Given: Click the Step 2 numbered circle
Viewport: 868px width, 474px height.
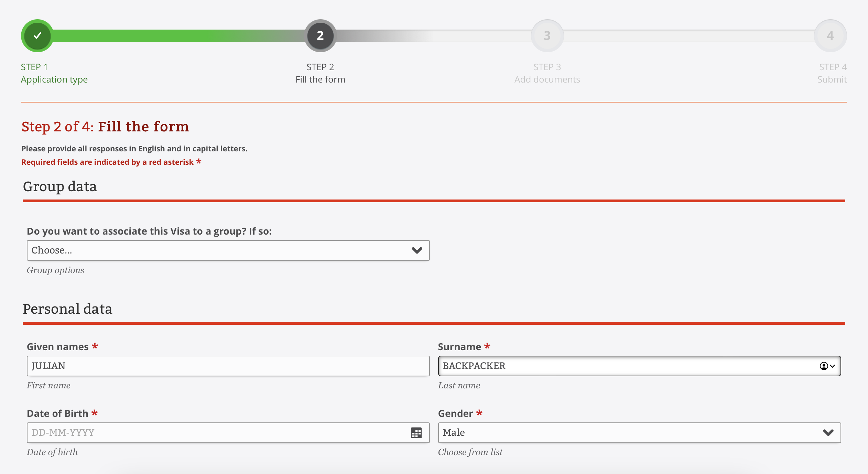Looking at the screenshot, I should coord(320,36).
